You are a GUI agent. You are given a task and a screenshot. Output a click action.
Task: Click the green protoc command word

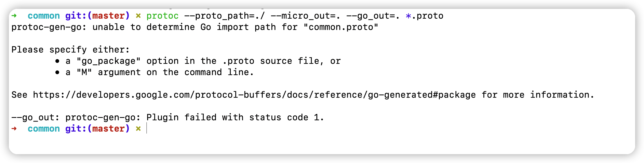tap(163, 16)
